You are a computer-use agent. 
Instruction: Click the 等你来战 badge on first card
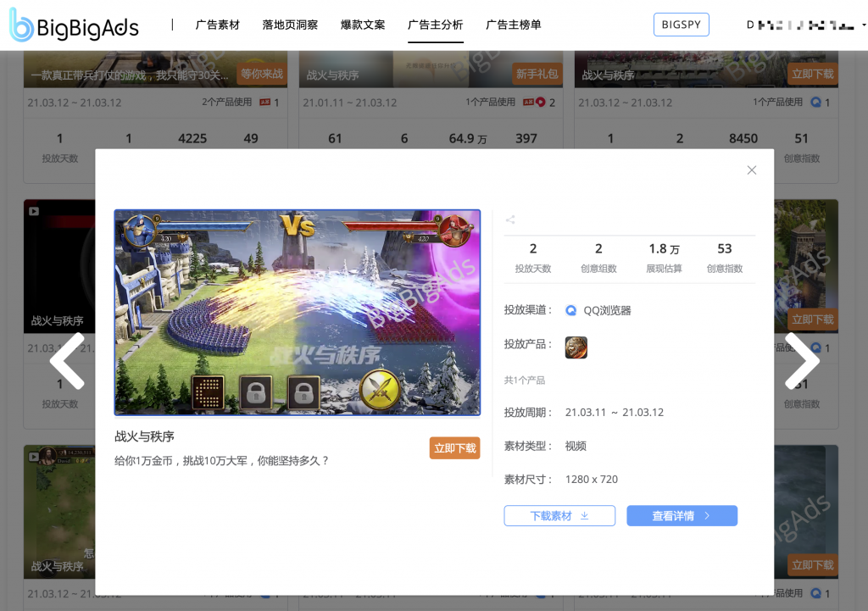point(262,75)
